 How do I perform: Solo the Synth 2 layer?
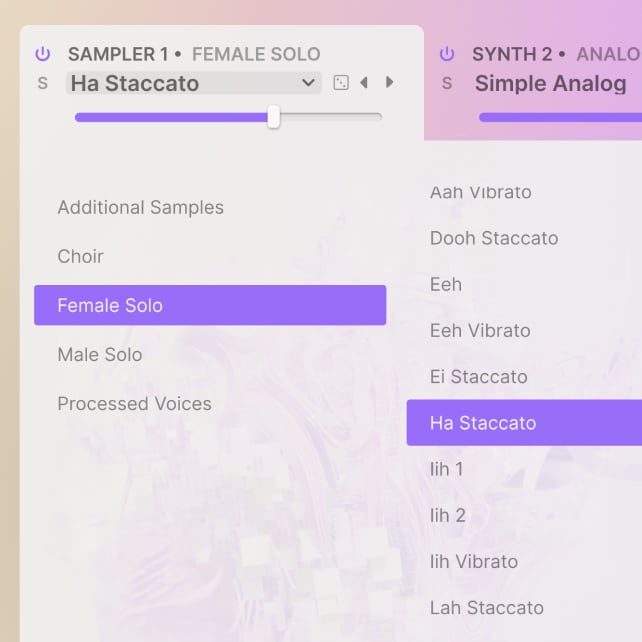tap(447, 84)
